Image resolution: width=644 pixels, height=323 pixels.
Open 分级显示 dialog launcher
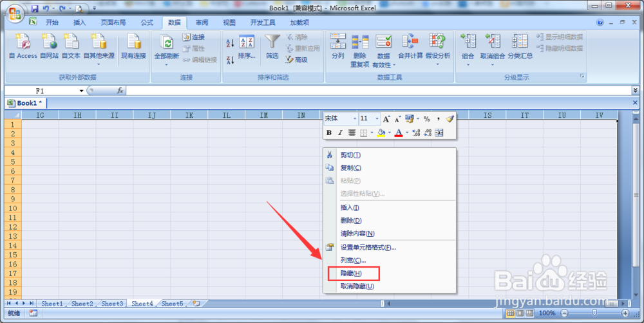tap(582, 77)
